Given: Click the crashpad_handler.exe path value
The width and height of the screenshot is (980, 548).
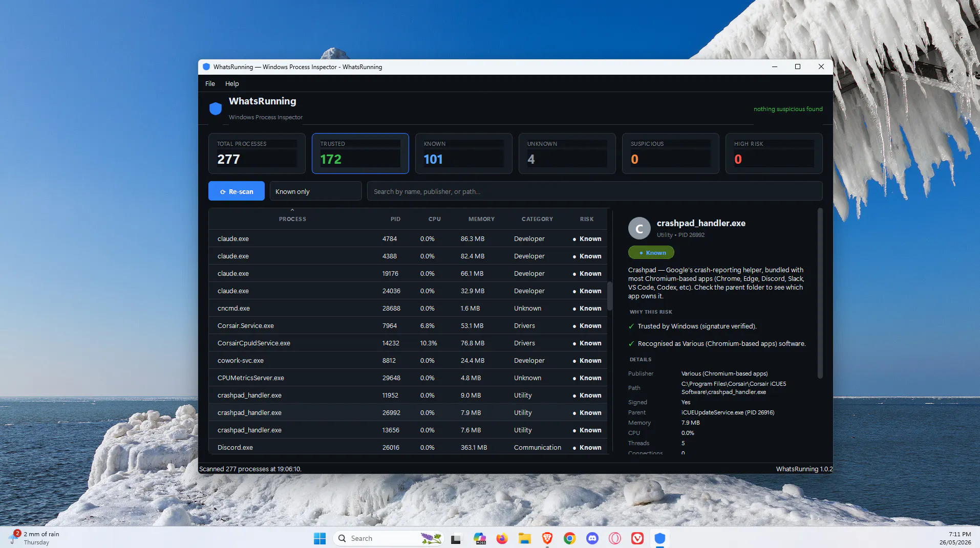Looking at the screenshot, I should pyautogui.click(x=733, y=388).
